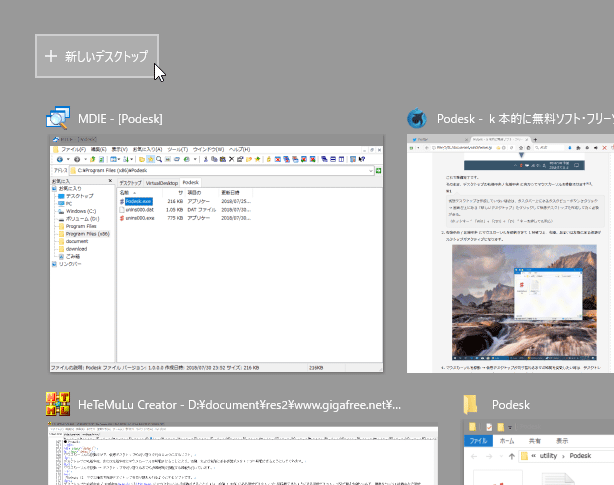Open the MDIE address bar dropdown arrow
The width and height of the screenshot is (614, 485).
point(370,171)
